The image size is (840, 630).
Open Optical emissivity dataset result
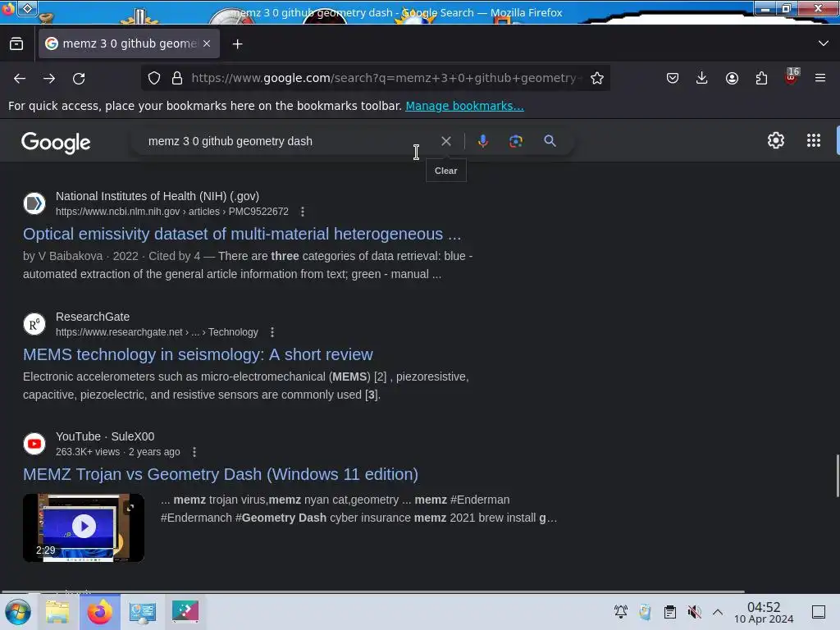click(242, 234)
